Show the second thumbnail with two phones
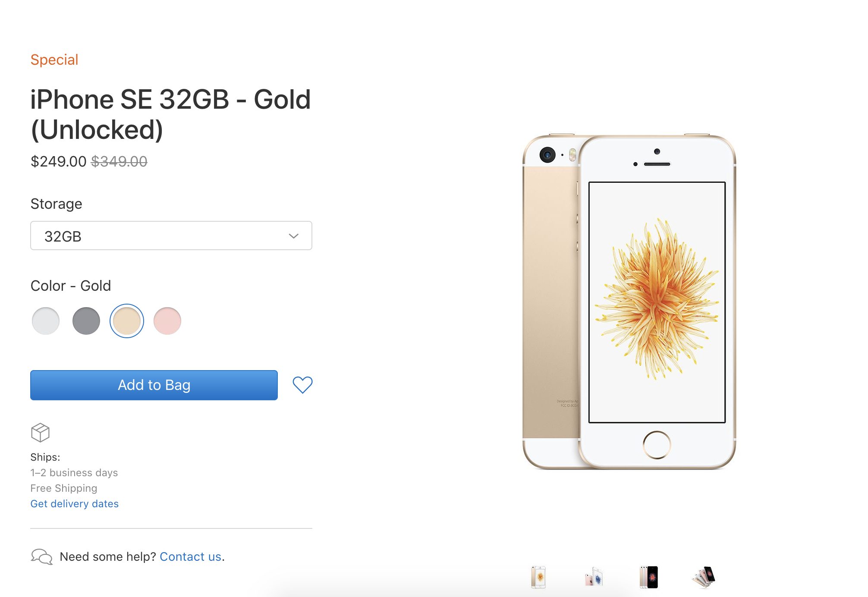The image size is (868, 597). pyautogui.click(x=594, y=577)
